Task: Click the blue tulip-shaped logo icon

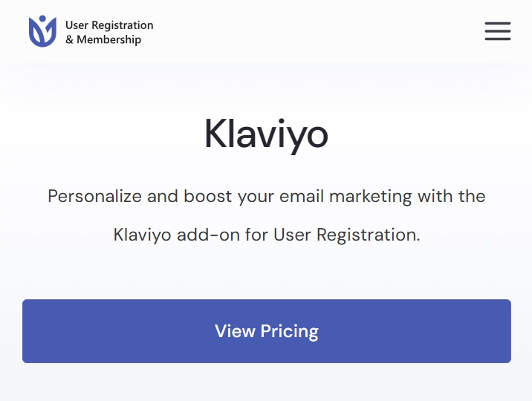Action: 42,31
